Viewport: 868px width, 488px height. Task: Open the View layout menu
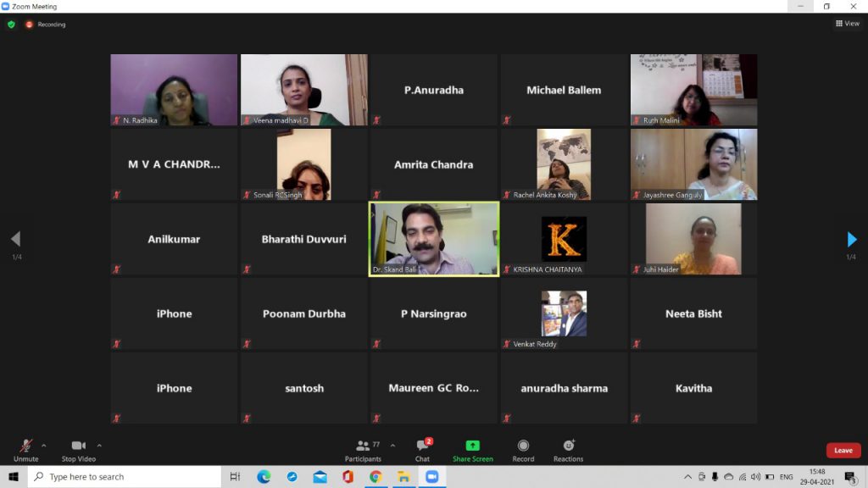click(847, 24)
